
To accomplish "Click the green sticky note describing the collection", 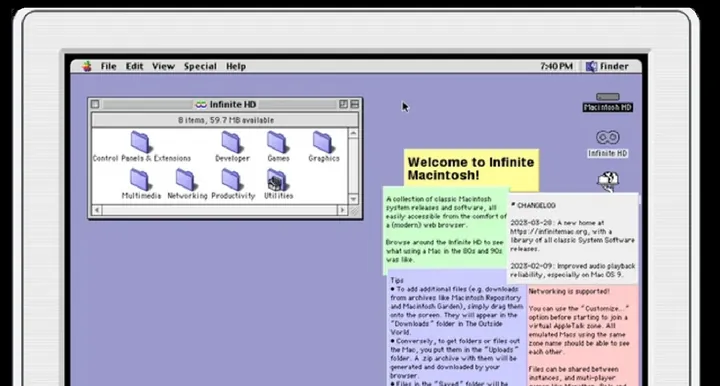I will pyautogui.click(x=446, y=229).
